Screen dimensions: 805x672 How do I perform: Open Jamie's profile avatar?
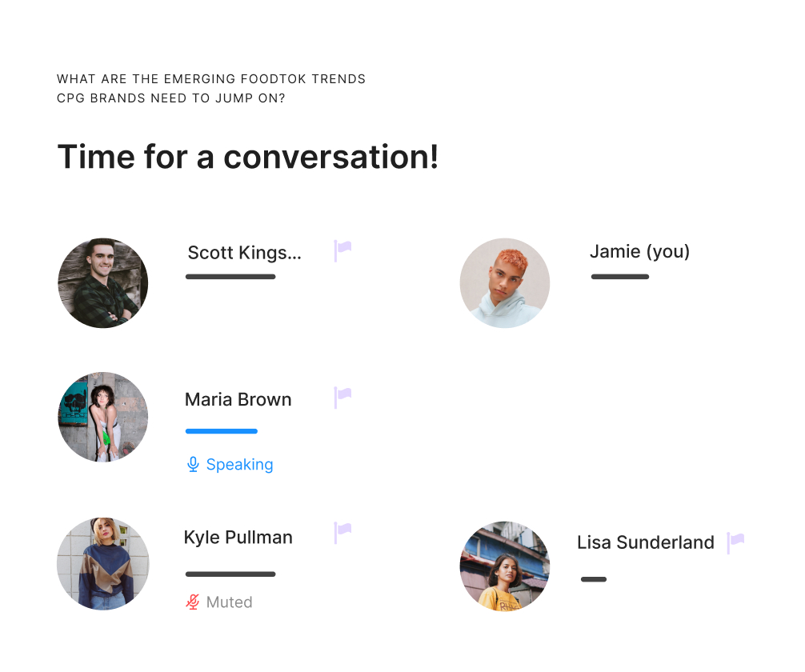505,283
